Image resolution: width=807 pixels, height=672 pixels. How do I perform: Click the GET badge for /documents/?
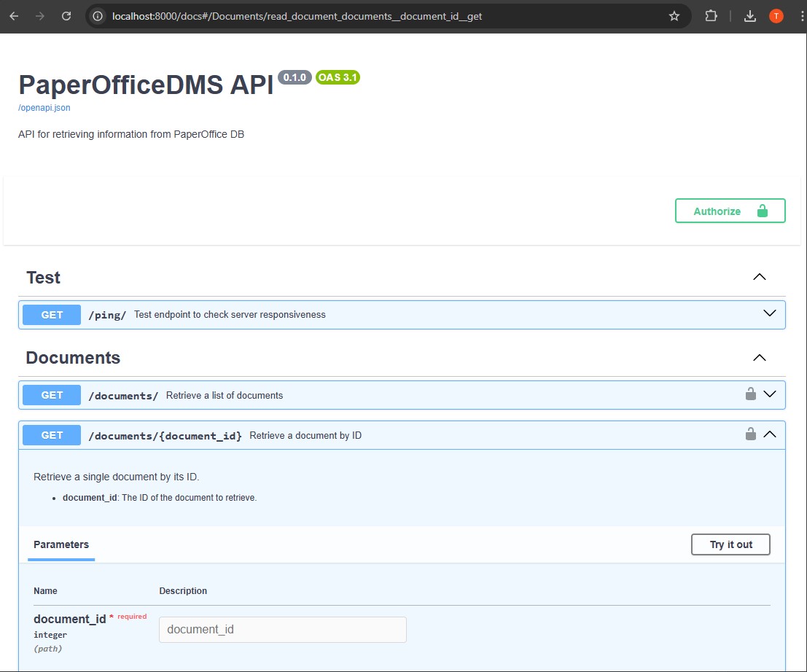(52, 395)
